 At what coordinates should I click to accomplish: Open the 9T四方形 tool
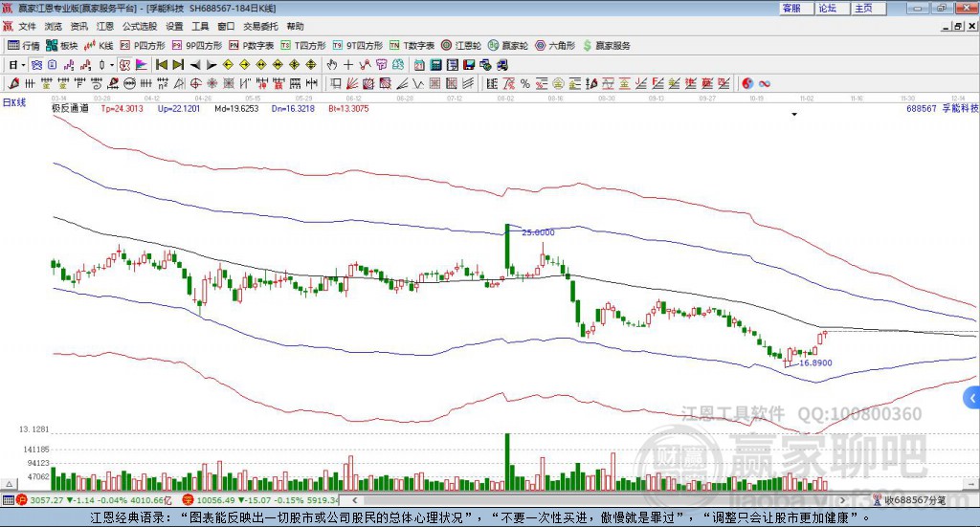coord(358,46)
